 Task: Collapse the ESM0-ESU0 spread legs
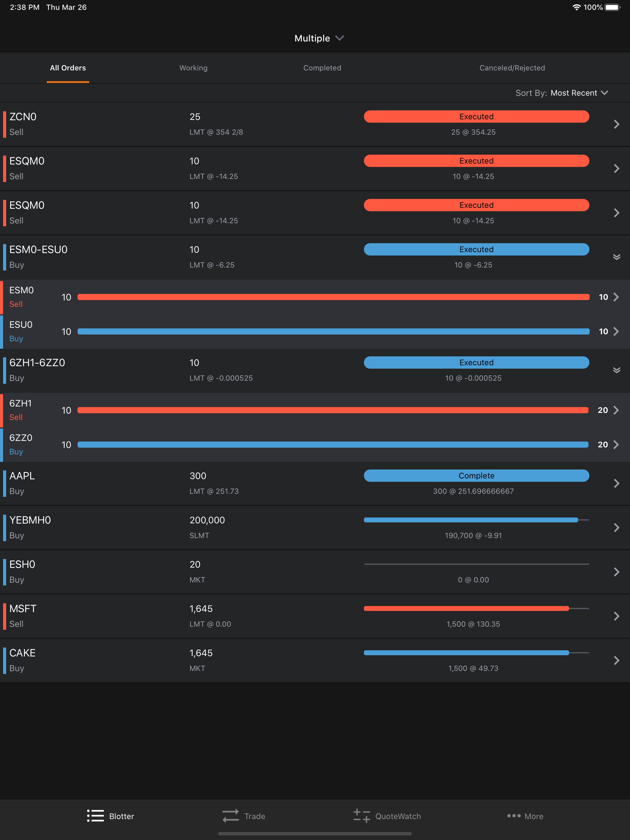616,257
